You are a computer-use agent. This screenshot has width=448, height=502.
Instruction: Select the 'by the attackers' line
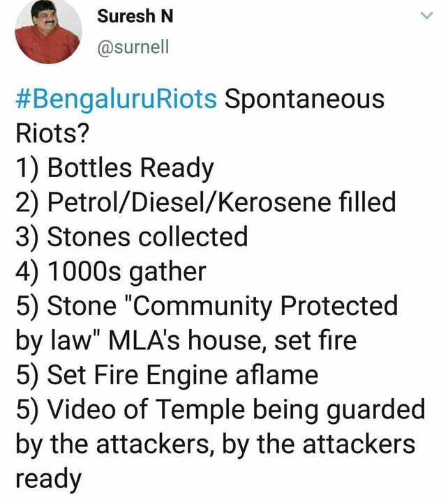pyautogui.click(x=216, y=445)
